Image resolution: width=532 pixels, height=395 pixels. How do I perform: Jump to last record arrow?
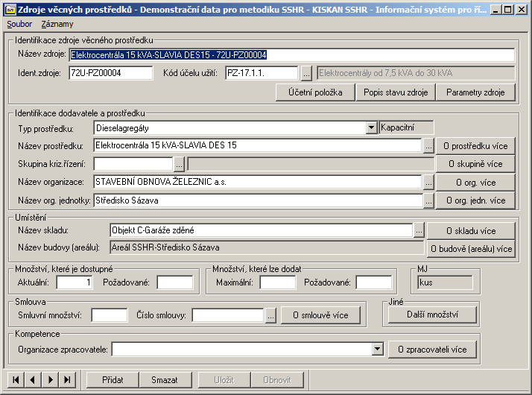pyautogui.click(x=67, y=380)
